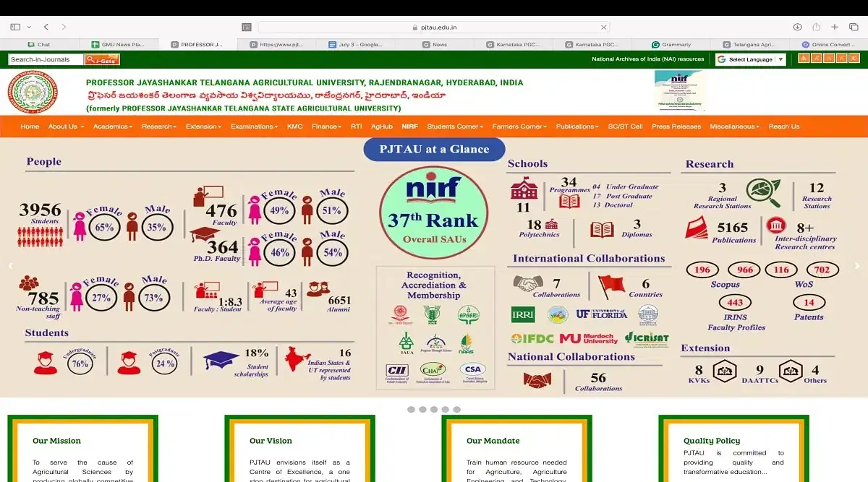Viewport: 868px width, 482px height.
Task: Select the University of Florida logo
Action: pos(601,314)
